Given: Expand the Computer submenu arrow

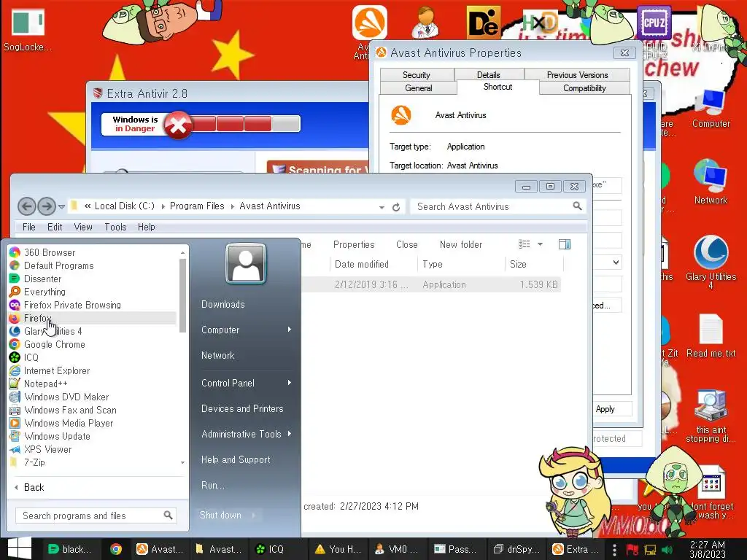Looking at the screenshot, I should tap(289, 330).
